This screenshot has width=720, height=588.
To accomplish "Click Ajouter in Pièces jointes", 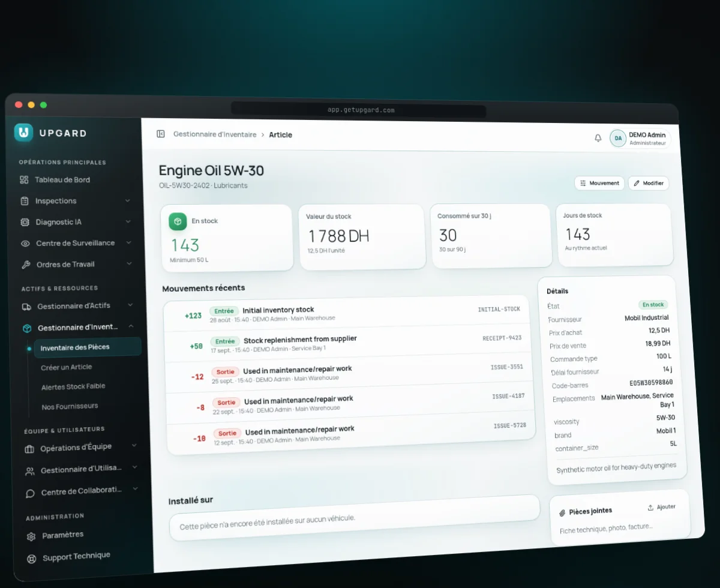I will [662, 508].
